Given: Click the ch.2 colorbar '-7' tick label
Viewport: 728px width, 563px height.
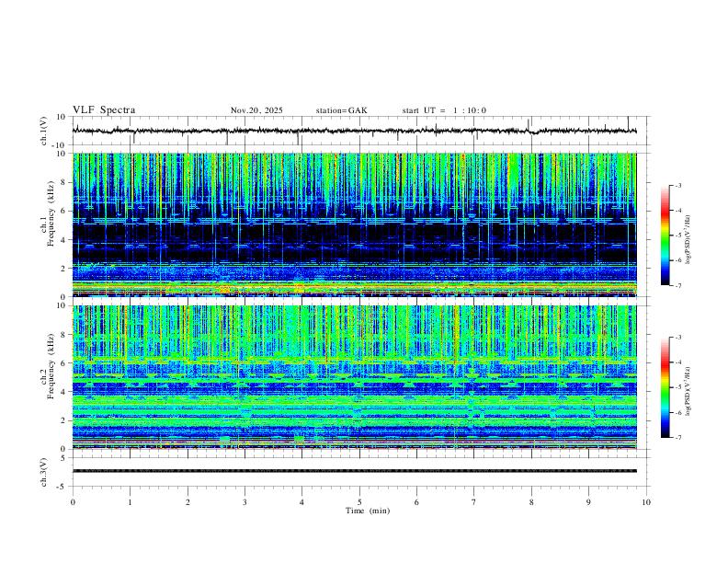Looking at the screenshot, I should click(677, 437).
